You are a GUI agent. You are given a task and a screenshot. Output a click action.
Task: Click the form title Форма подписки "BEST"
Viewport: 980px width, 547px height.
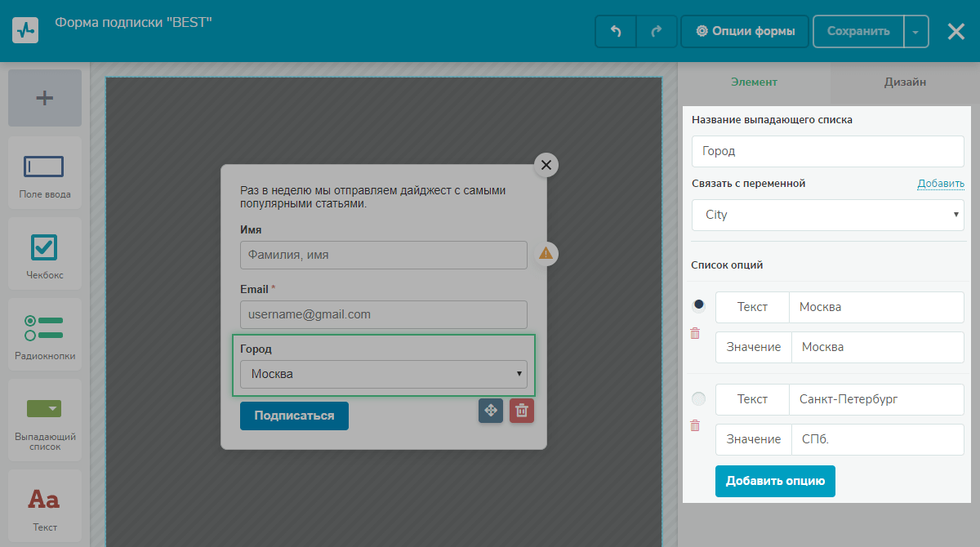pos(134,23)
